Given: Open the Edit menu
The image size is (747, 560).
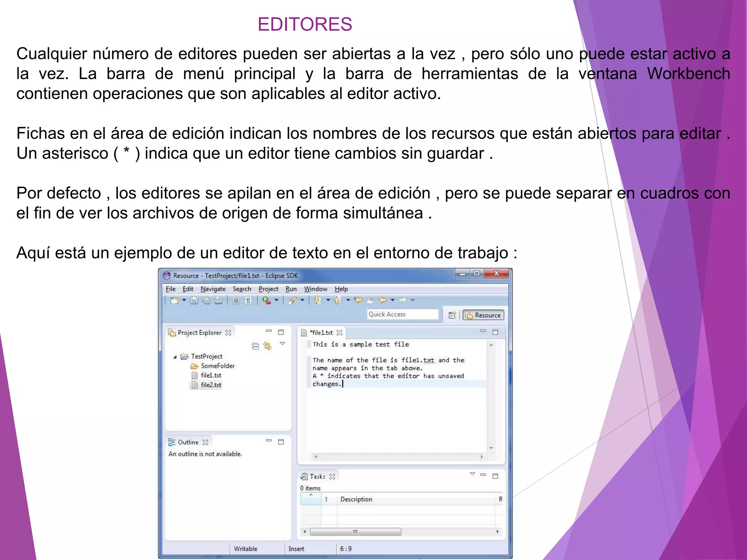Looking at the screenshot, I should 188,289.
